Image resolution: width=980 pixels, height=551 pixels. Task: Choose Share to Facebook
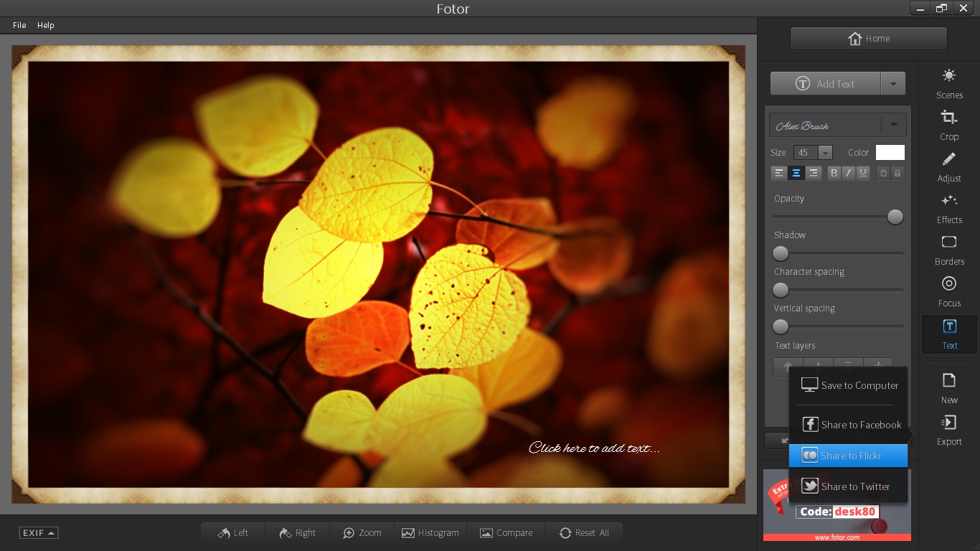[849, 425]
